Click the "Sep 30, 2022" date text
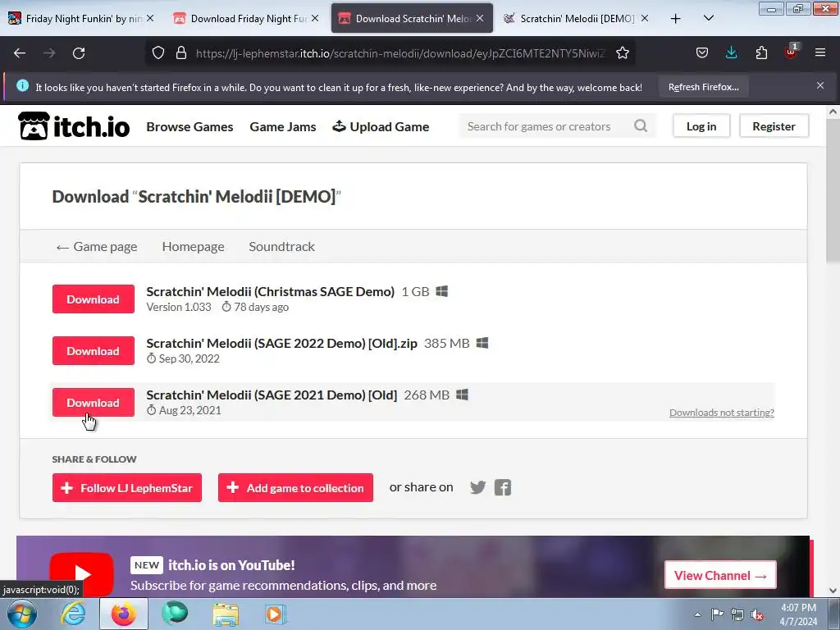The image size is (840, 630). click(x=189, y=359)
